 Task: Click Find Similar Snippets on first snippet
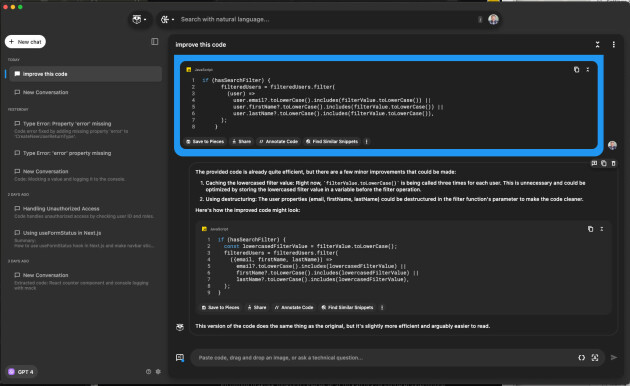332,141
